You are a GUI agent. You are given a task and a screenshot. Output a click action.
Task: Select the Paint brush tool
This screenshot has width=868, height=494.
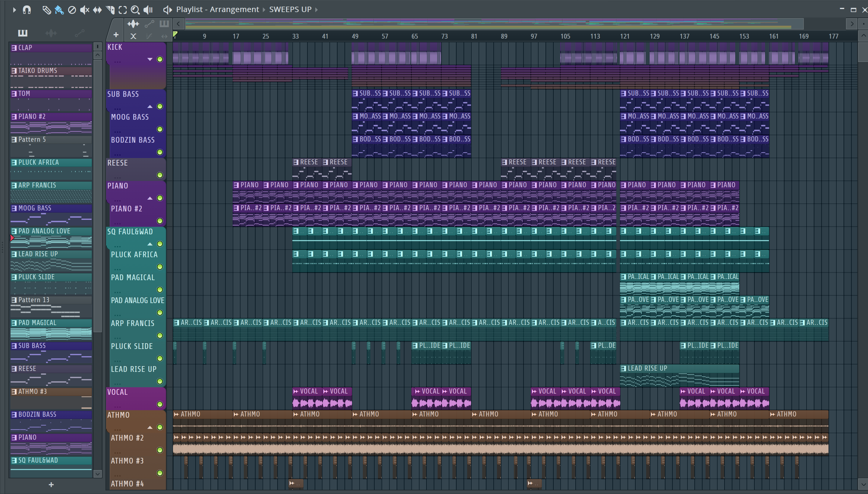[x=59, y=10]
